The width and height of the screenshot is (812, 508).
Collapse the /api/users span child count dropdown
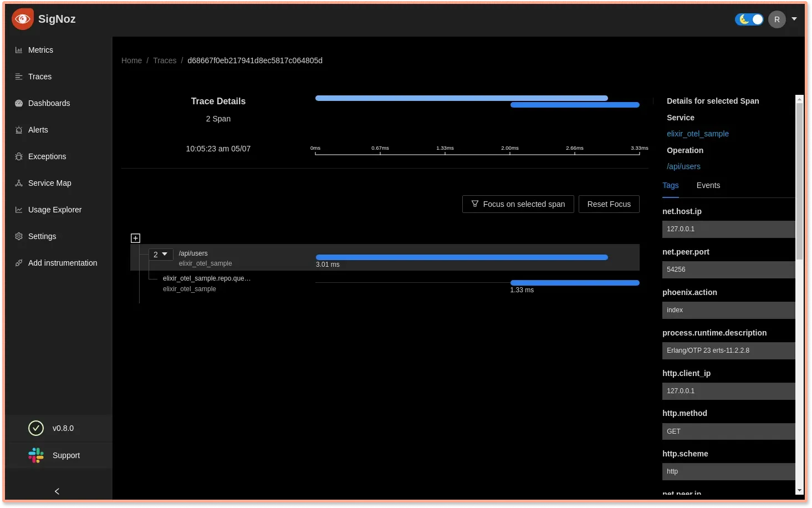161,255
